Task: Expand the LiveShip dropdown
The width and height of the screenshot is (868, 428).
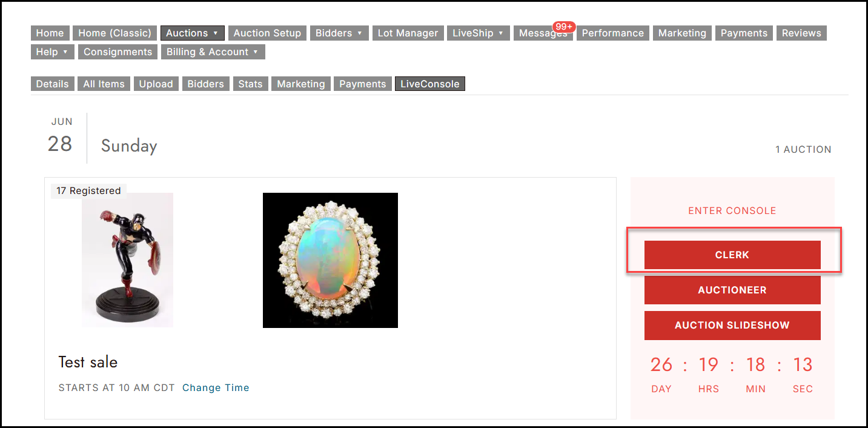Action: 479,33
